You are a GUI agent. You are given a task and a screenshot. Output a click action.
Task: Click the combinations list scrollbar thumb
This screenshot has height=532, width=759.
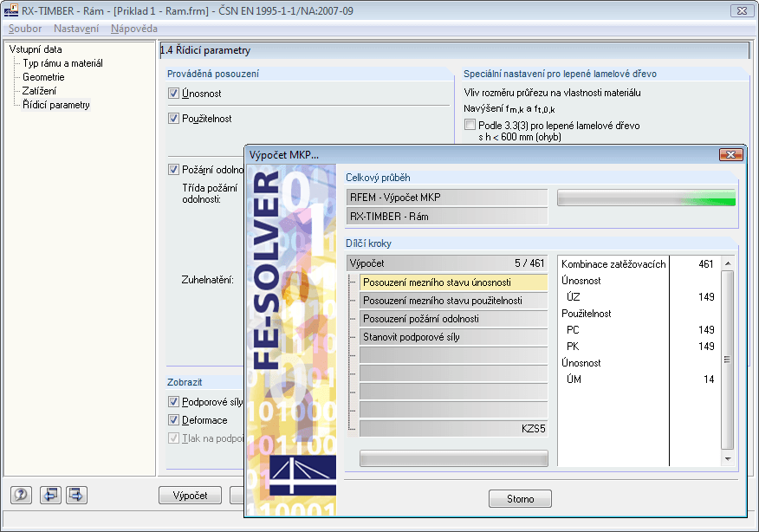click(x=728, y=360)
